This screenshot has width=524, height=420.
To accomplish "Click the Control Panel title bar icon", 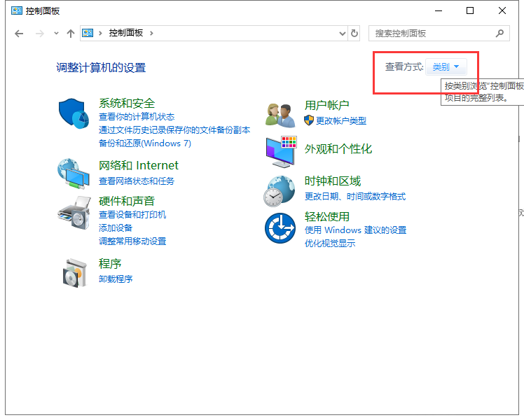I will pyautogui.click(x=17, y=10).
